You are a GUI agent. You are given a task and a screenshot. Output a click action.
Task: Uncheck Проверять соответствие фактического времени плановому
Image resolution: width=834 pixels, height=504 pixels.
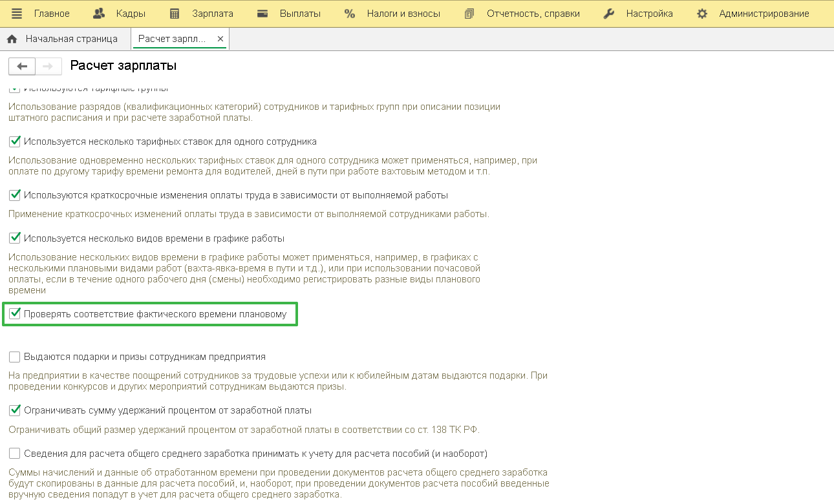[x=15, y=314]
